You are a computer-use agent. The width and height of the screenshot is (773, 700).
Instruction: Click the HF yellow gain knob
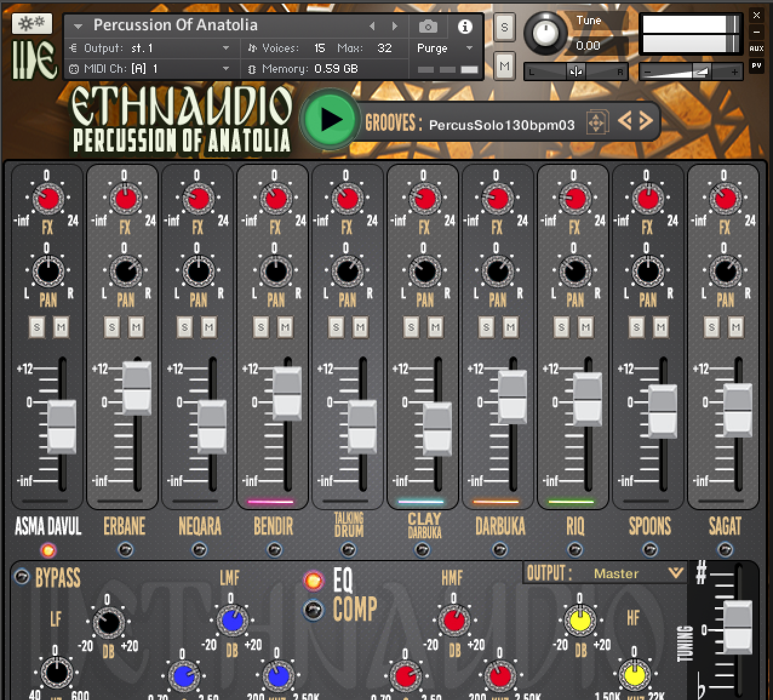point(580,621)
